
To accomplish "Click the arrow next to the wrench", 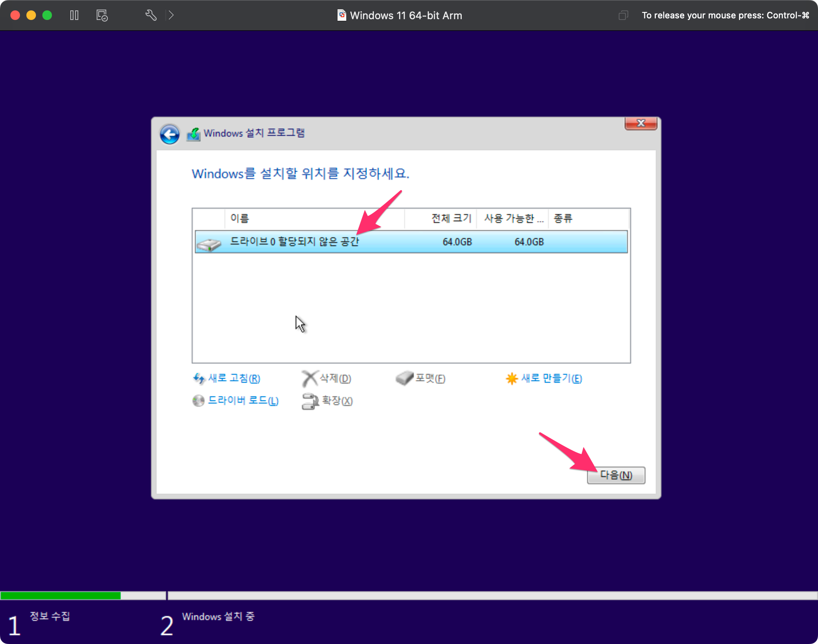I will (x=171, y=16).
